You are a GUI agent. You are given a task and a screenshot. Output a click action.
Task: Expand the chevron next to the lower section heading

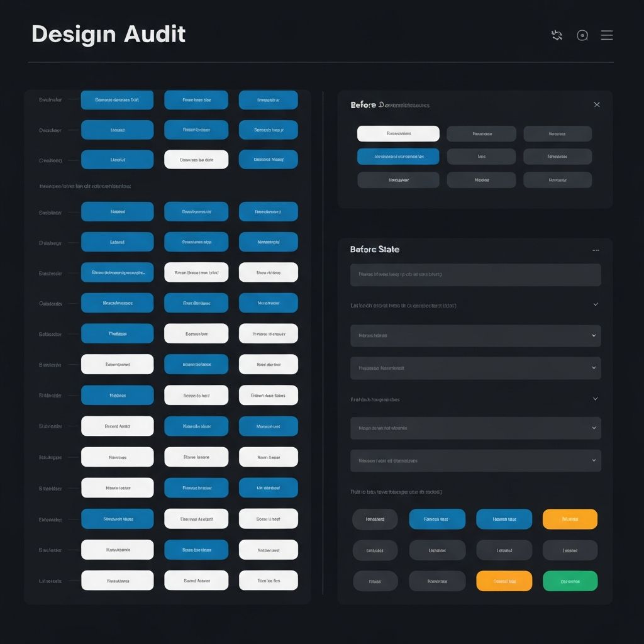(596, 399)
